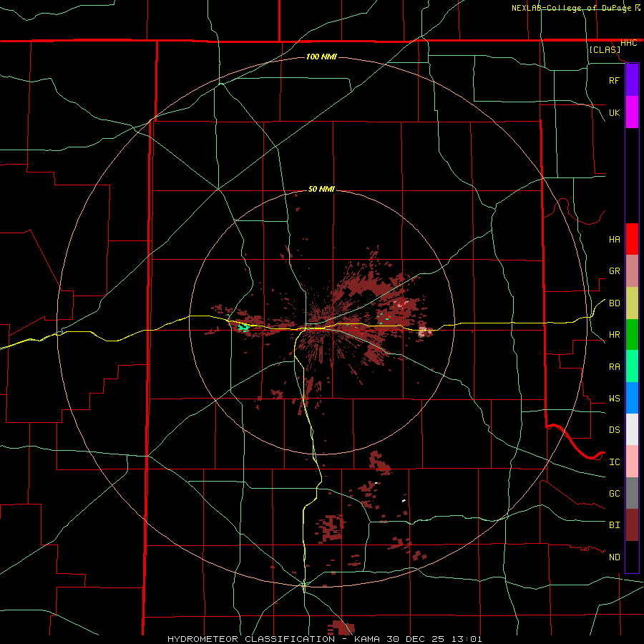Click the WS blue legend swatch
The image size is (644, 644).
point(632,398)
